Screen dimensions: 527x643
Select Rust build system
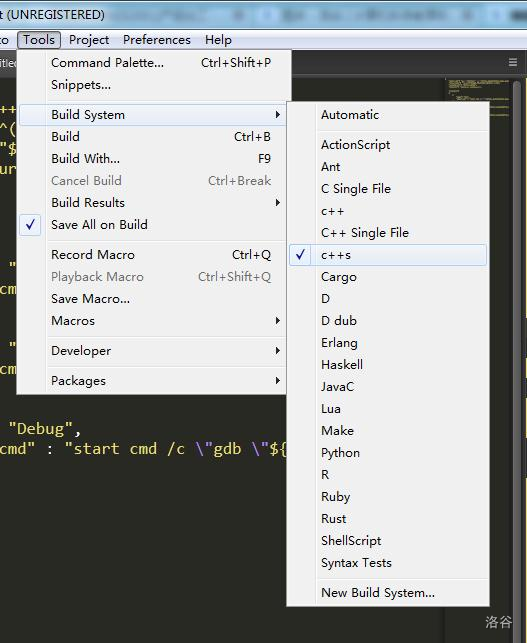388,519
